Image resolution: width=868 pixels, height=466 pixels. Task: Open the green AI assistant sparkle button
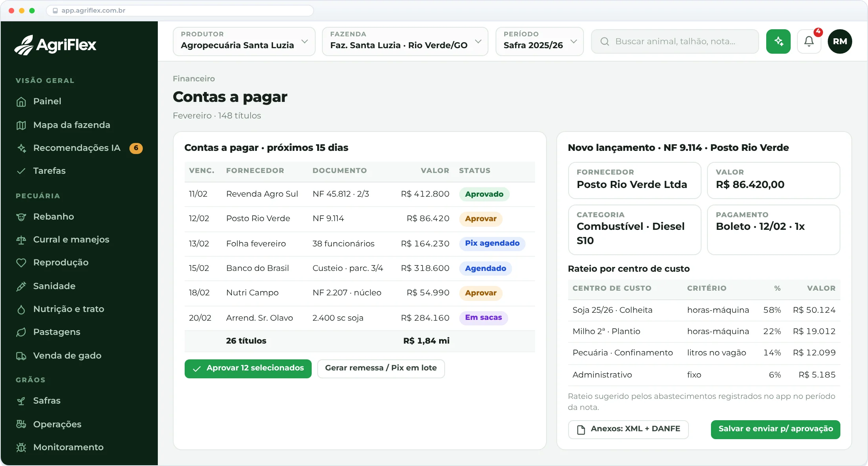click(778, 41)
